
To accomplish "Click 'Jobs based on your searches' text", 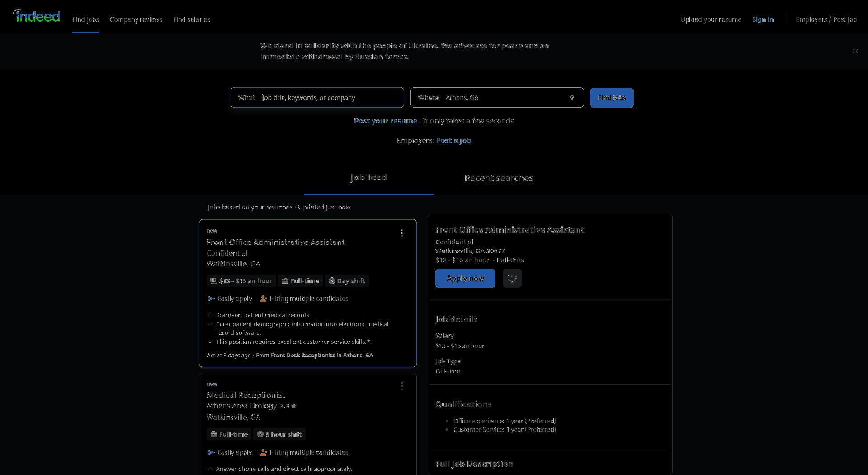I will pos(250,207).
